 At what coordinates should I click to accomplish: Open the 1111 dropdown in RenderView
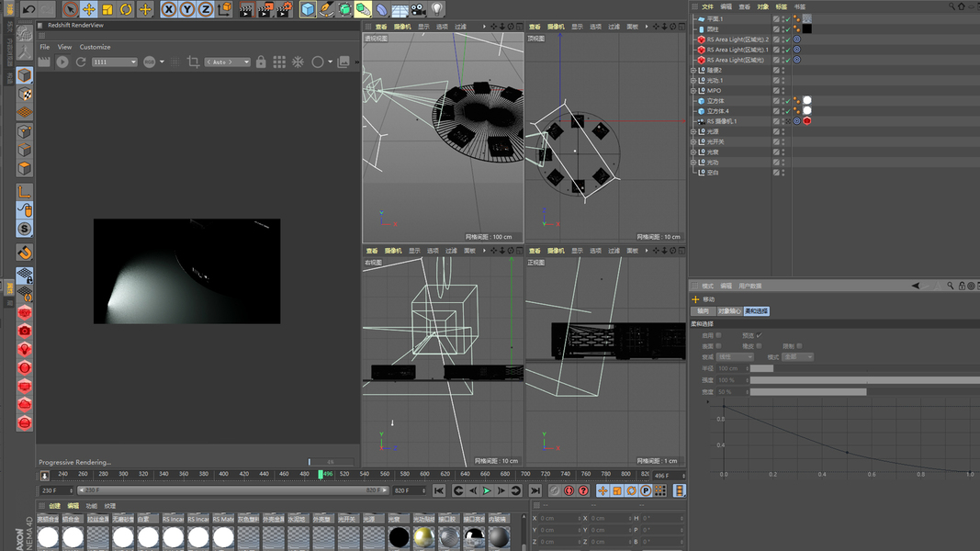(115, 62)
